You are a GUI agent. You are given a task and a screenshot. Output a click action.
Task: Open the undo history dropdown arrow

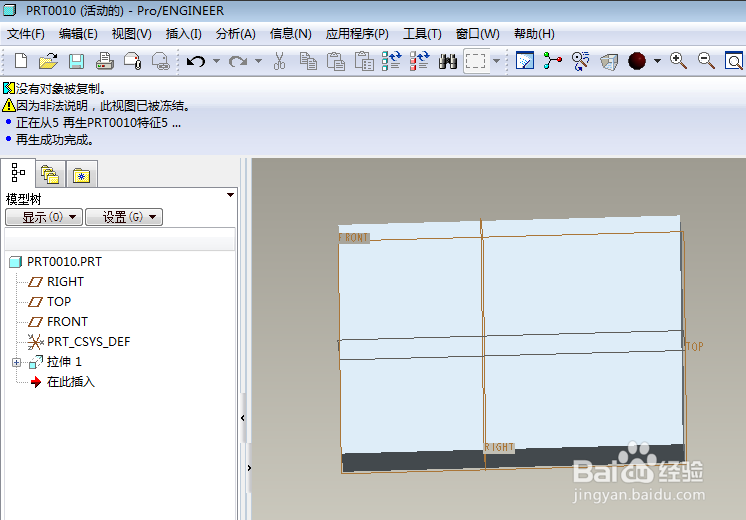(216, 61)
